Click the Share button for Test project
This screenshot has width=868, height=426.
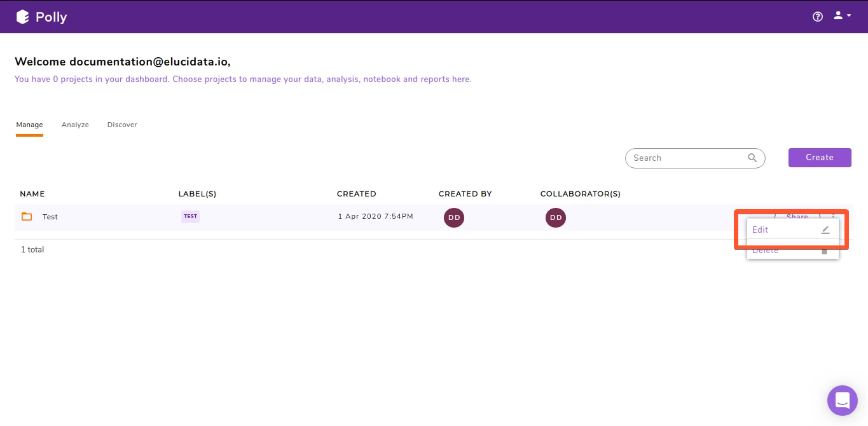[796, 217]
